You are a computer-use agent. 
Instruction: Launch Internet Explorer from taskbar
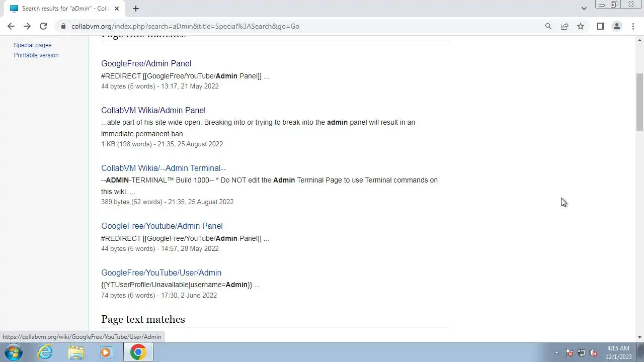pyautogui.click(x=45, y=352)
